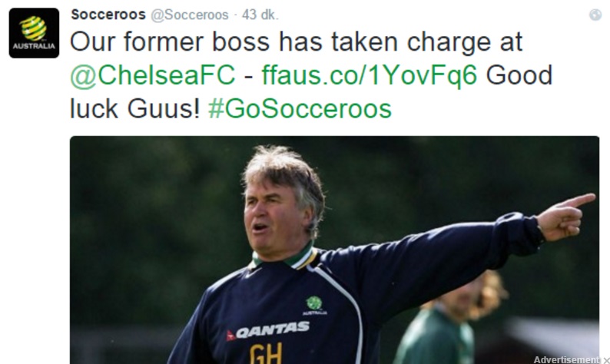The width and height of the screenshot is (610, 364).
Task: Click the Nike swoosh on the sweater
Action: (252, 272)
